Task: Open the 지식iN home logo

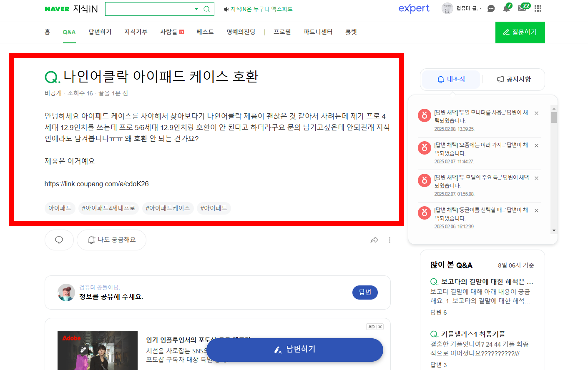Action: (85, 9)
